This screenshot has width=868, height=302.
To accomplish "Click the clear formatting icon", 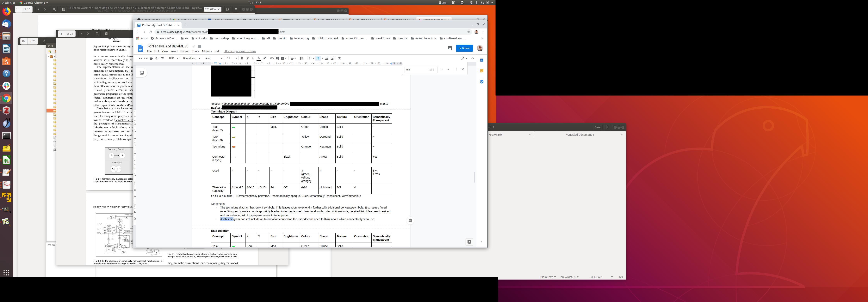I will coord(339,58).
